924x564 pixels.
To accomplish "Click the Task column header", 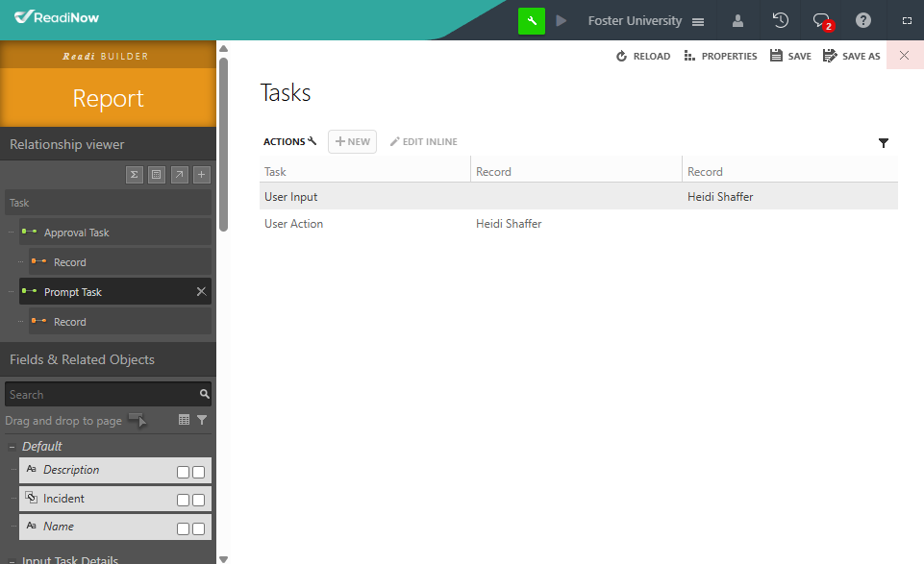I will tap(364, 171).
